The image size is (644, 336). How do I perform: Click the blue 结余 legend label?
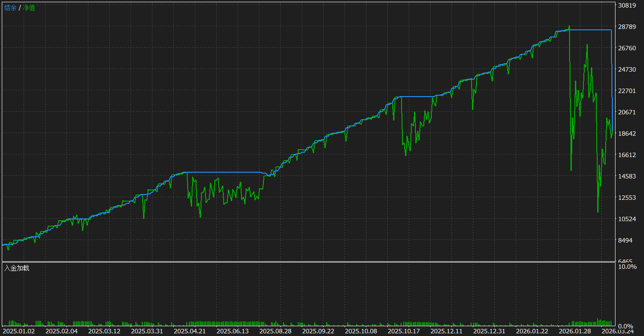pyautogui.click(x=10, y=8)
